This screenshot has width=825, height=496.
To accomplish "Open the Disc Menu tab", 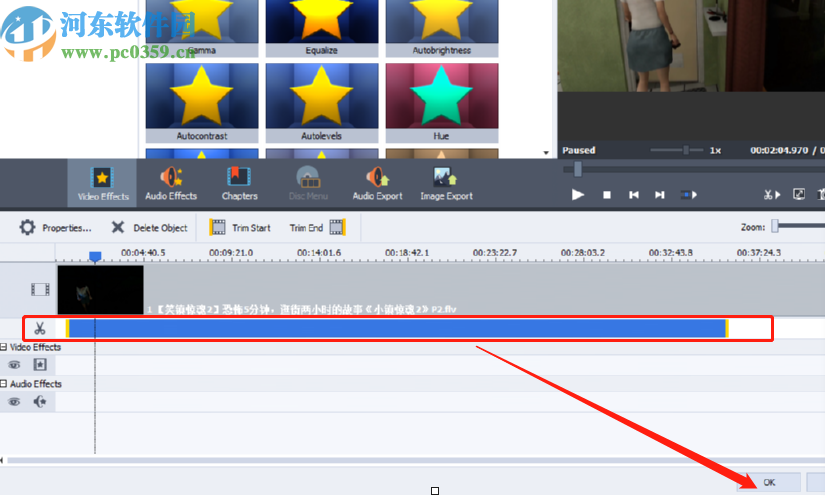I will point(308,183).
